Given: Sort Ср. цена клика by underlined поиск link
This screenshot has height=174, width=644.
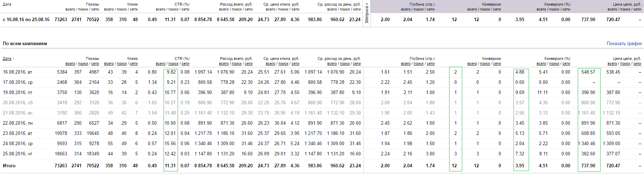Looking at the screenshot, I should click(284, 64).
